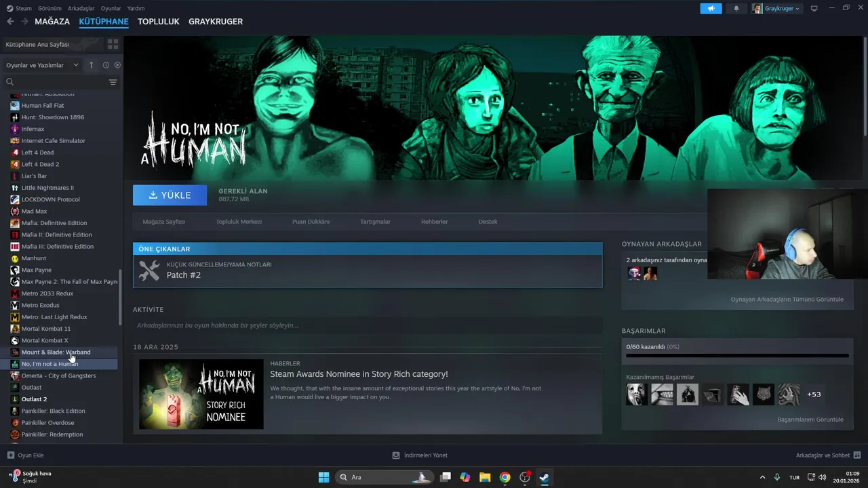This screenshot has width=868, height=488.
Task: Open the KÜTÜPHANE tab
Action: click(104, 22)
